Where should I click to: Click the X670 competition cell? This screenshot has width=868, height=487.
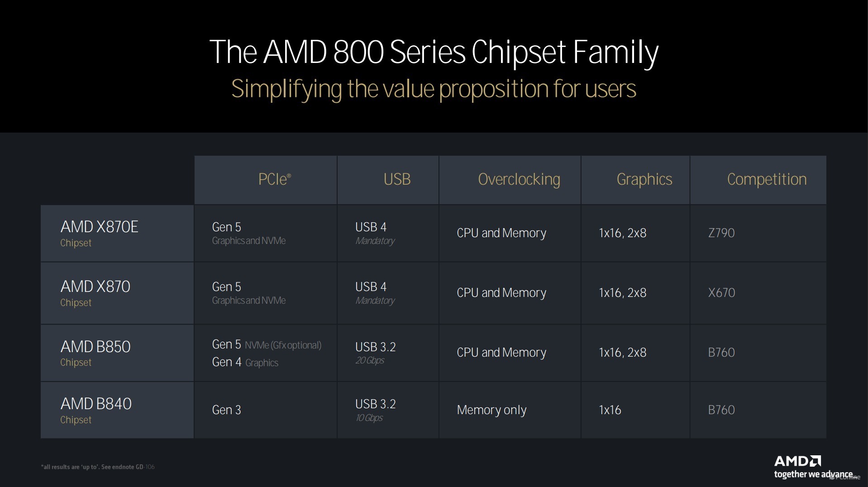721,293
